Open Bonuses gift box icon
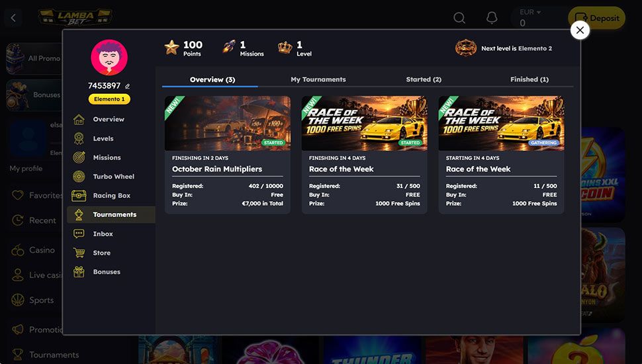Image resolution: width=642 pixels, height=364 pixels. tap(79, 272)
